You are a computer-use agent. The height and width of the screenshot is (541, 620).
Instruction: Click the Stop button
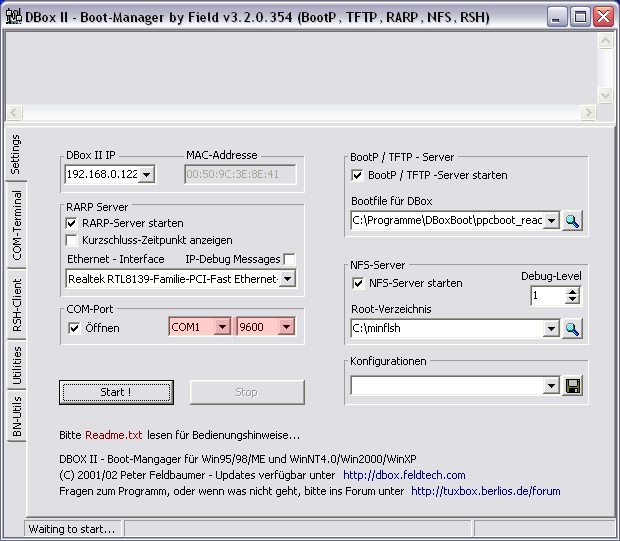(x=247, y=392)
